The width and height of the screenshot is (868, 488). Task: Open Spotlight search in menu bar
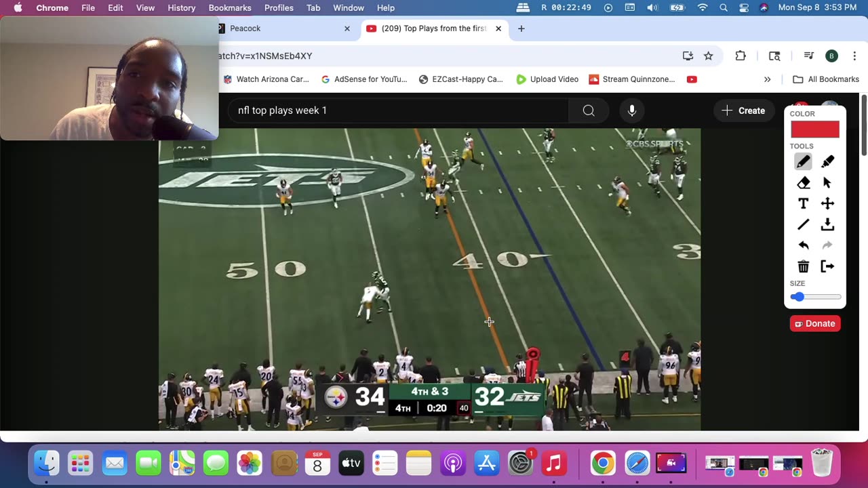(724, 7)
